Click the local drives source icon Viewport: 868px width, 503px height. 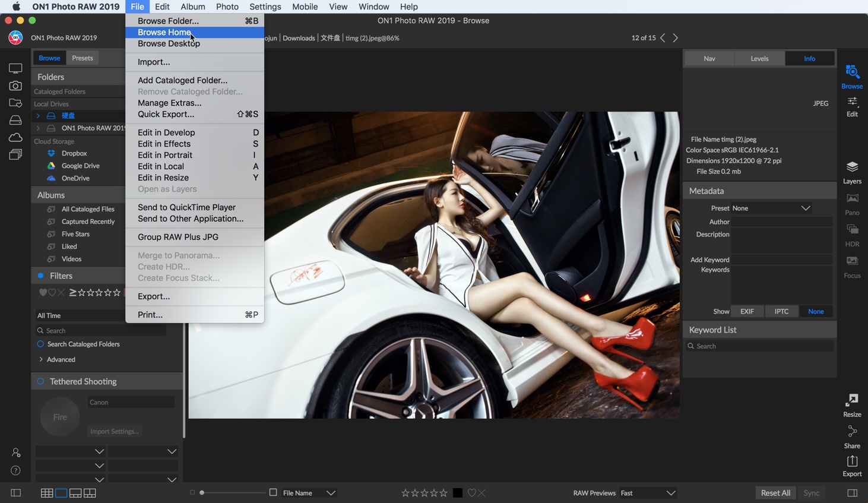point(15,120)
